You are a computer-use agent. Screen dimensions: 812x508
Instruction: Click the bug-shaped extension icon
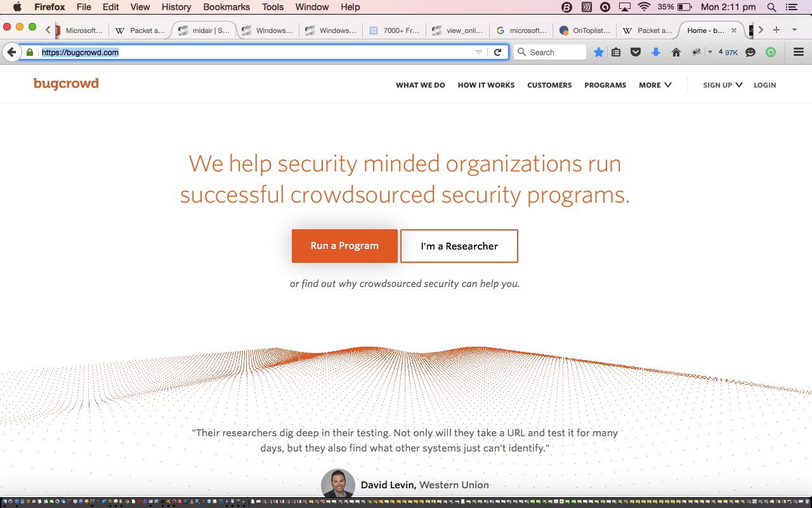point(697,52)
